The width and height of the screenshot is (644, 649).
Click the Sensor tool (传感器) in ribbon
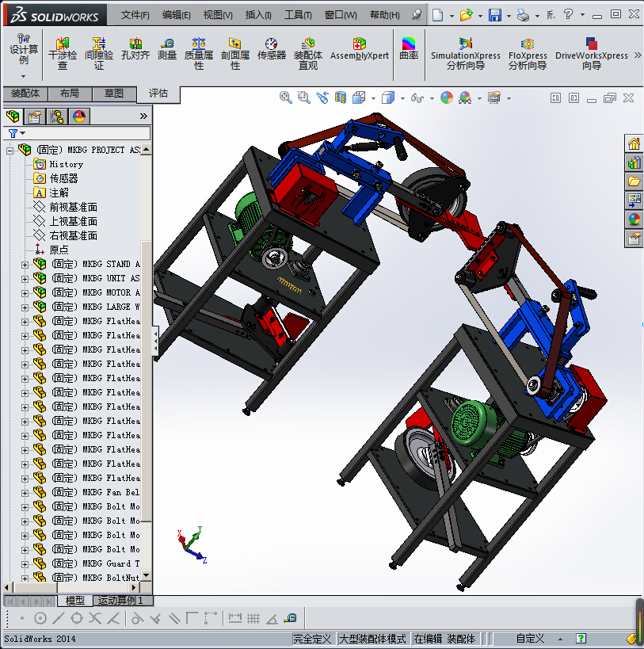pos(272,49)
